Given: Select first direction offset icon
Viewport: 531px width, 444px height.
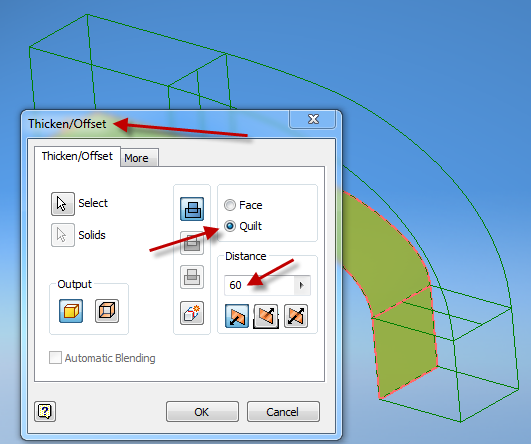Looking at the screenshot, I should click(x=237, y=316).
